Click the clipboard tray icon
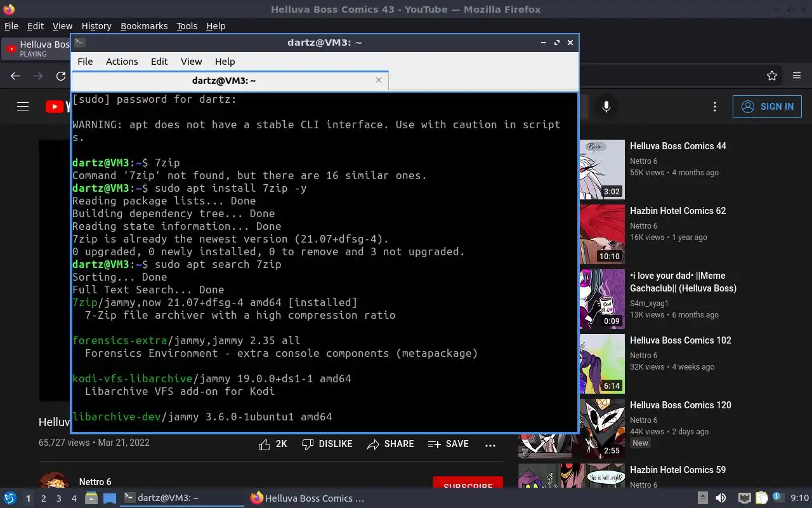812x508 pixels. [761, 498]
